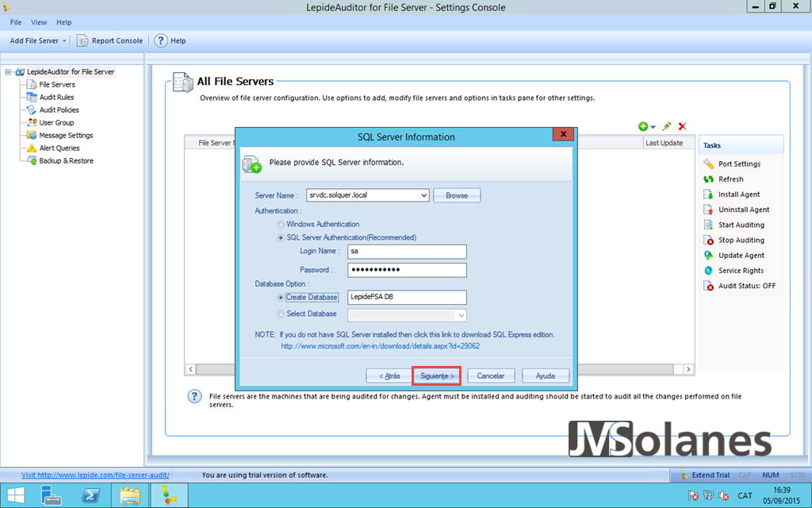Click the Browse button
This screenshot has height=508, width=812.
click(457, 195)
